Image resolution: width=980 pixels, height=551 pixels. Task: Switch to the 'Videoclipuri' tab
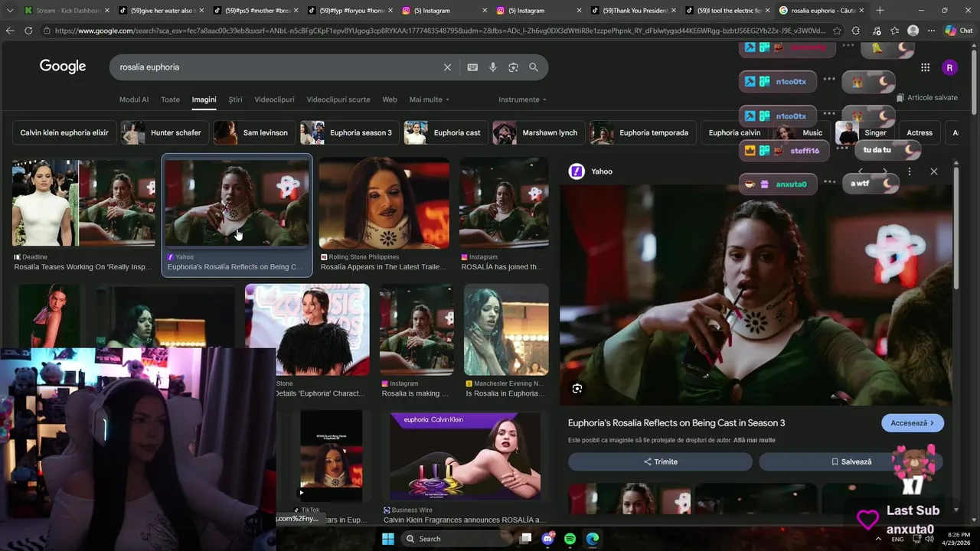click(x=274, y=99)
